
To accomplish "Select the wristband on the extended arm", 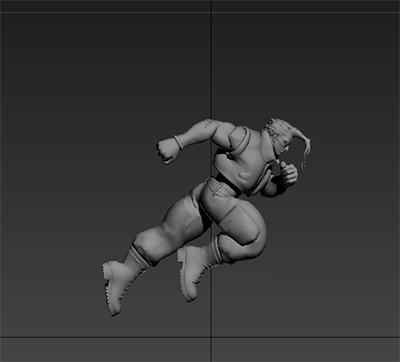I will tap(179, 142).
